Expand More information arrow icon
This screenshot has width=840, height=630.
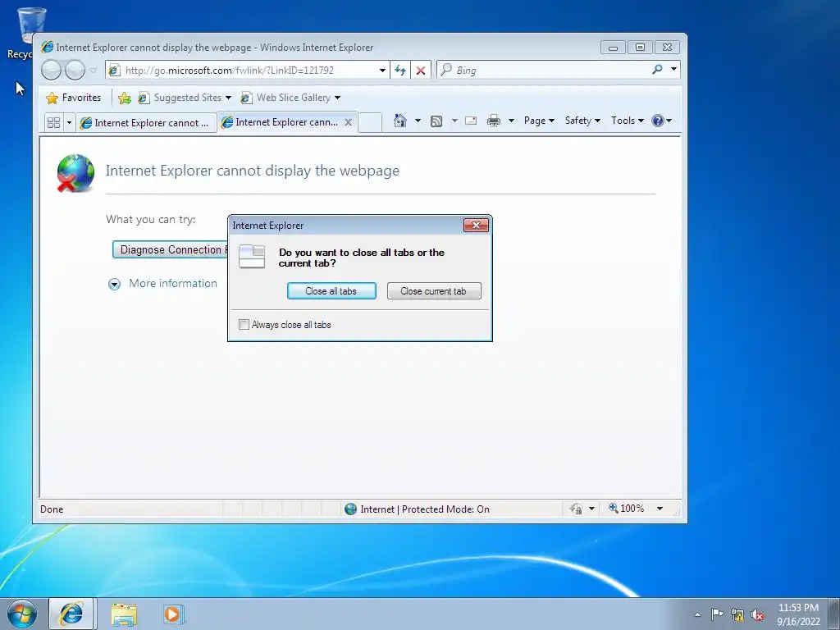[114, 284]
